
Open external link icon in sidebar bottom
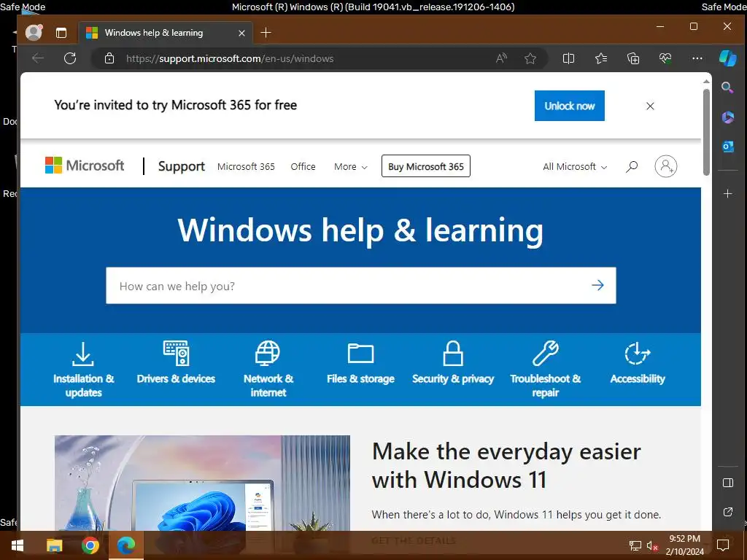click(x=727, y=512)
